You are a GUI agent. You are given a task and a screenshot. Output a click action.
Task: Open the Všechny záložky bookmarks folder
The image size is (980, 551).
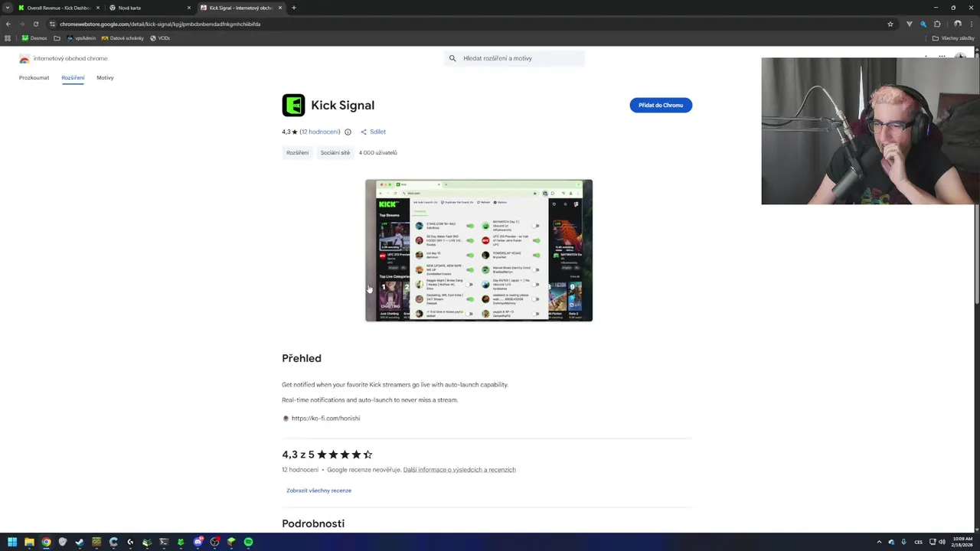tap(953, 38)
